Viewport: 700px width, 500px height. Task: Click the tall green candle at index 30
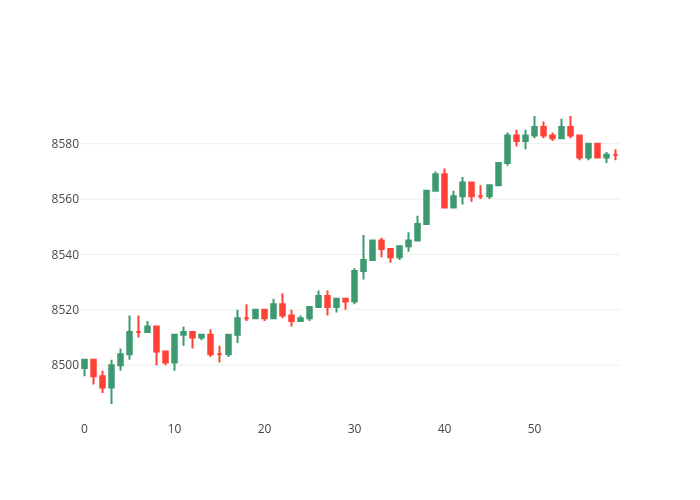pos(354,285)
